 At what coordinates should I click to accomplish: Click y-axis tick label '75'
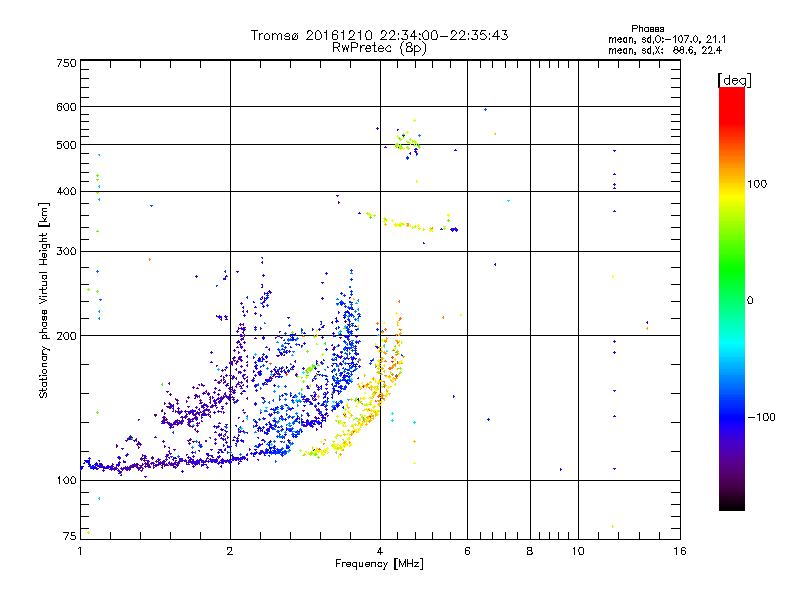pos(70,536)
